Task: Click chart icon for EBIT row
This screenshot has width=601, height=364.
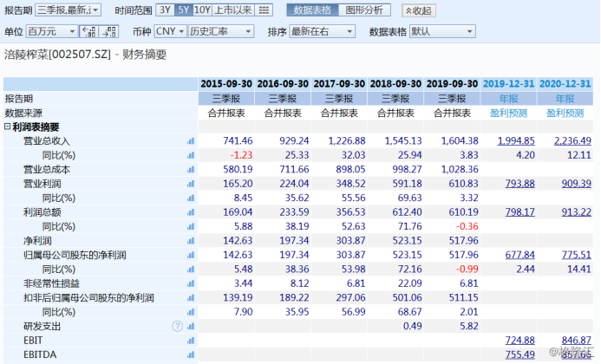Action: 191,341
